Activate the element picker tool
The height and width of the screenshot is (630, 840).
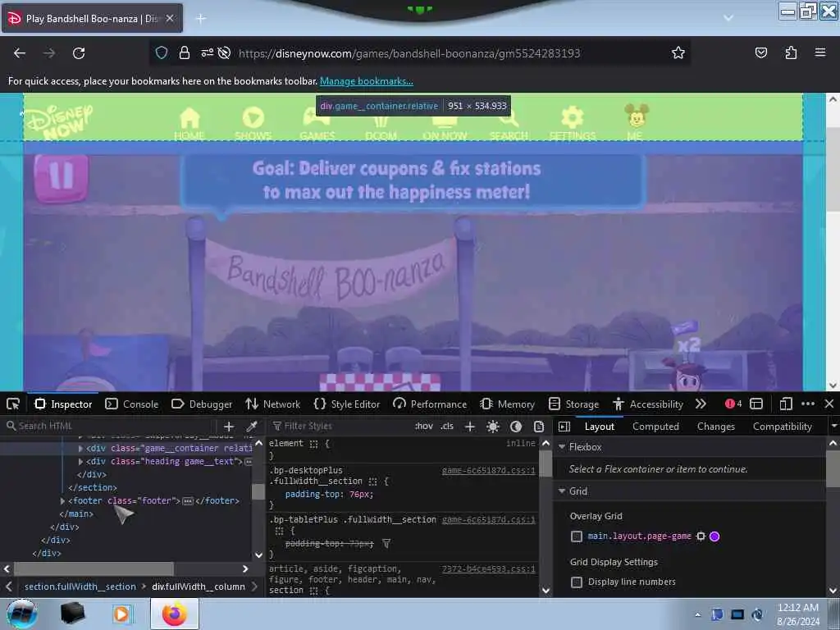(13, 404)
